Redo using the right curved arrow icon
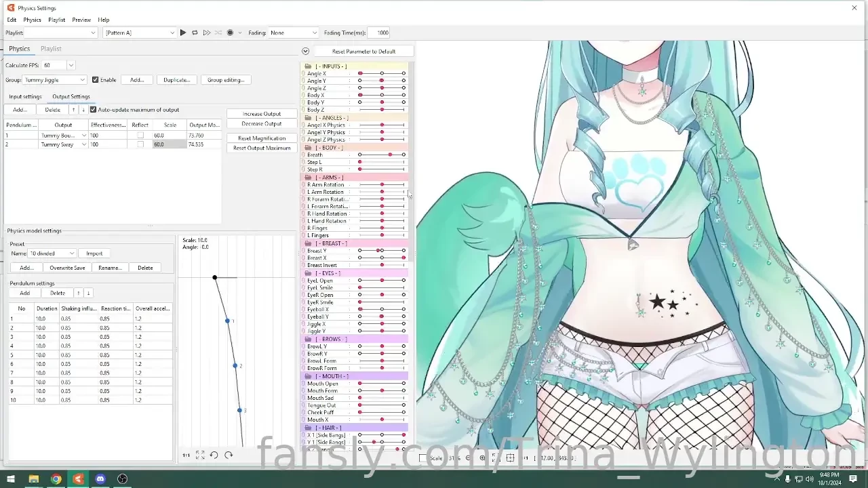The image size is (868, 488). coord(228,455)
